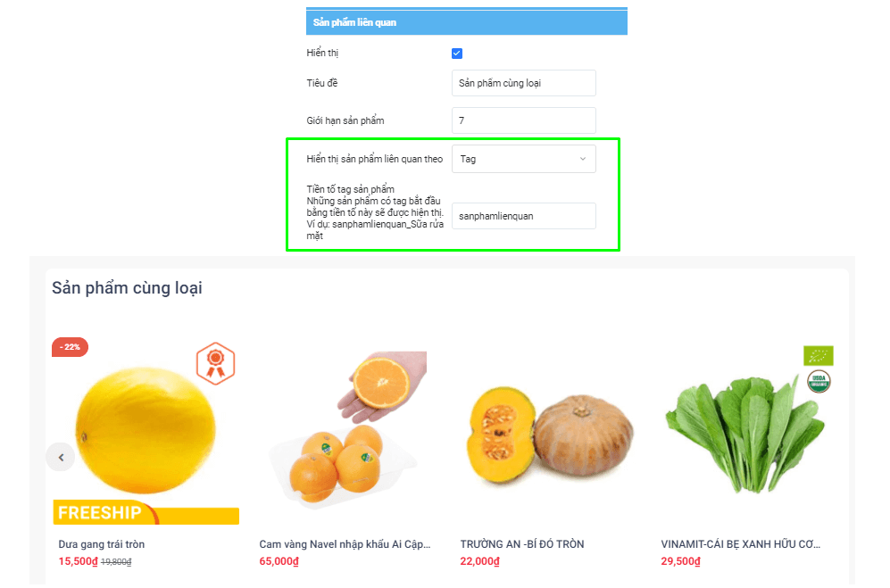The image size is (890, 588).
Task: Click the green mustard leaves image
Action: (744, 435)
